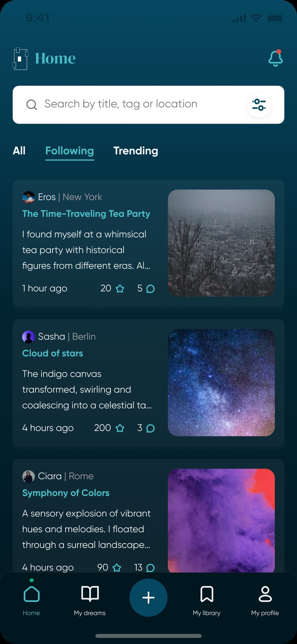
Task: View the starry sky dream thumbnail
Action: tap(221, 382)
